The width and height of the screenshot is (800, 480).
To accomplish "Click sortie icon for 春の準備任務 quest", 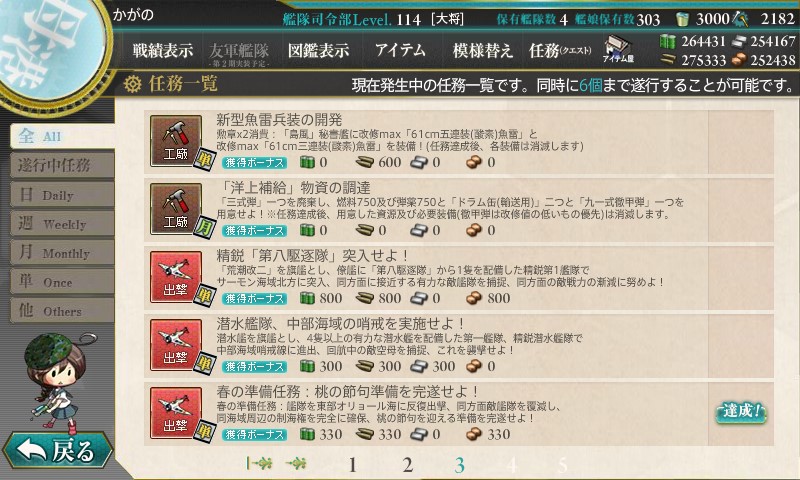I will click(x=176, y=413).
